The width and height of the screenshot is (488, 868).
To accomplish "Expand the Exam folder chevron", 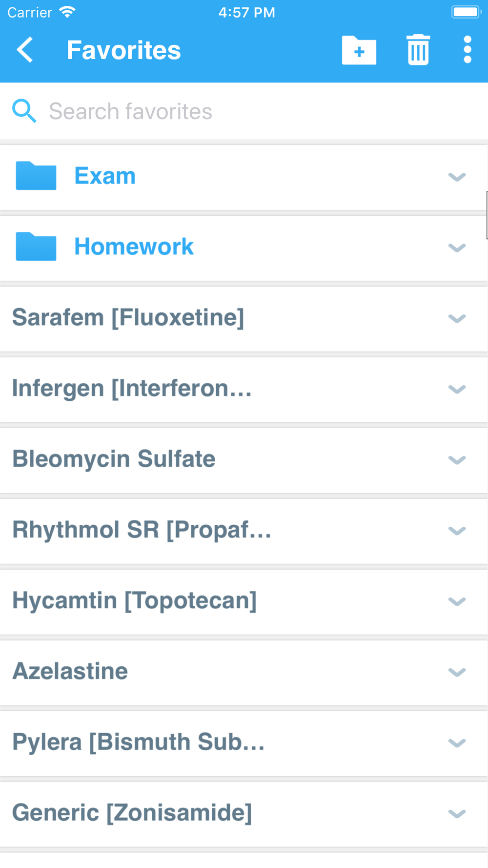I will pyautogui.click(x=457, y=177).
